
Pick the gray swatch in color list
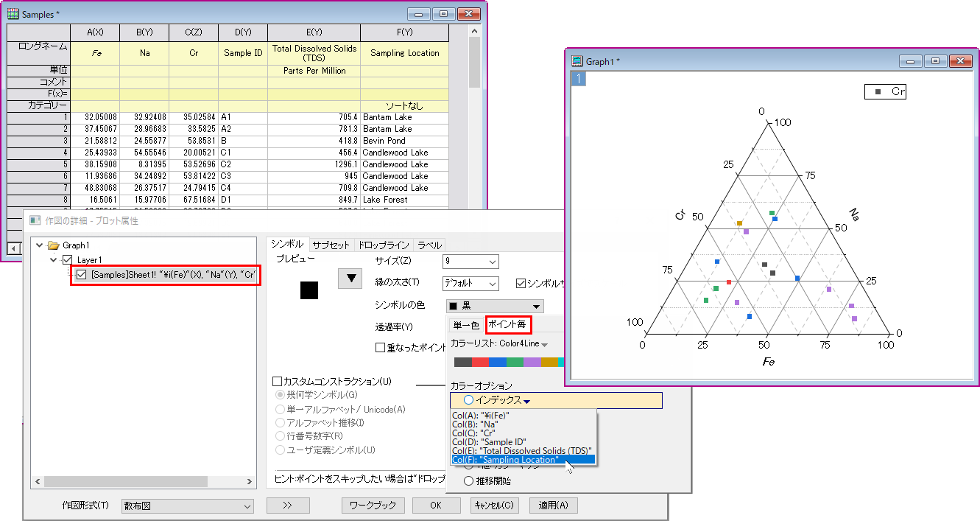[463, 362]
